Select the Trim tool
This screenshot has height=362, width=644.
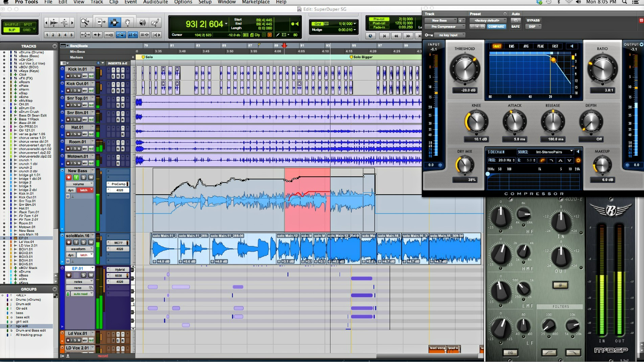point(102,22)
